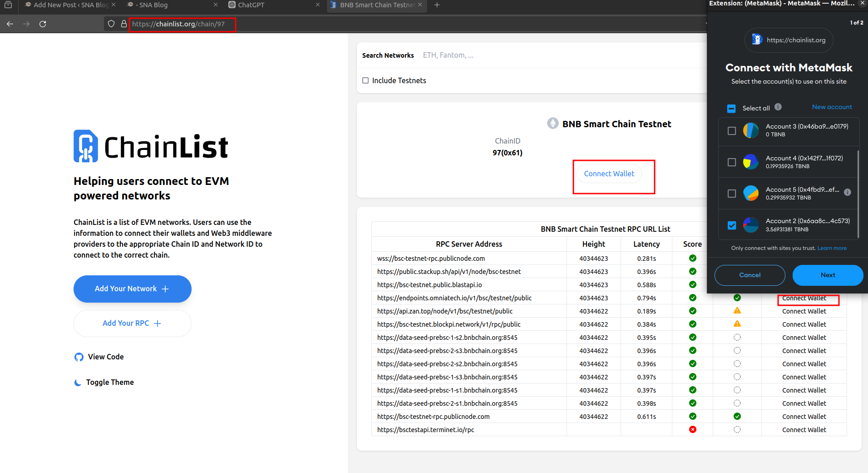Close the MetaMask extension window
The width and height of the screenshot is (868, 473).
coord(862,4)
